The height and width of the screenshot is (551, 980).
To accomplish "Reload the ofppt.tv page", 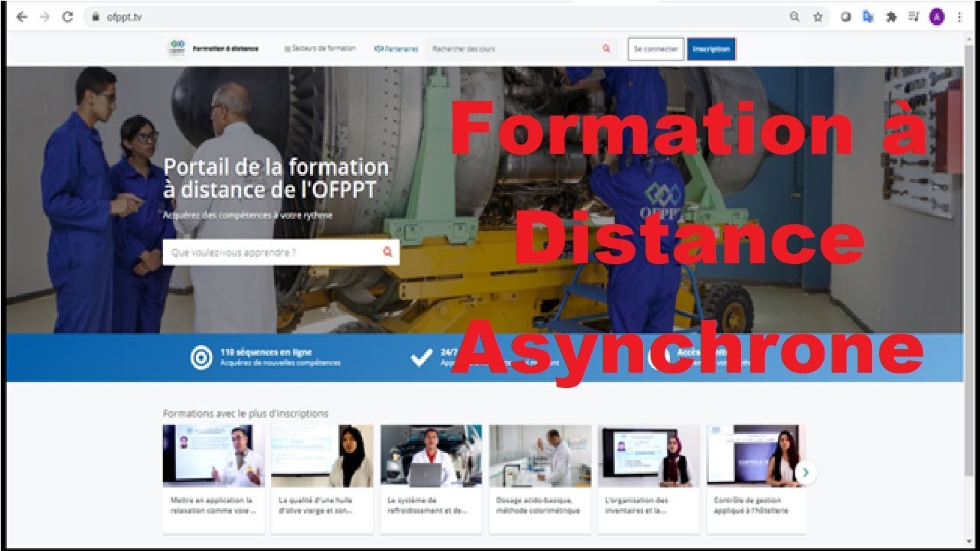I will coord(67,17).
